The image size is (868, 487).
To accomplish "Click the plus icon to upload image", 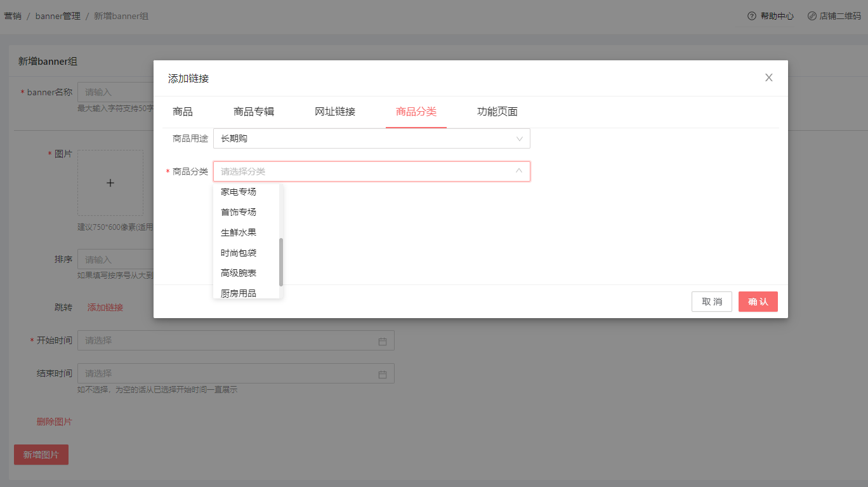I will [x=110, y=183].
